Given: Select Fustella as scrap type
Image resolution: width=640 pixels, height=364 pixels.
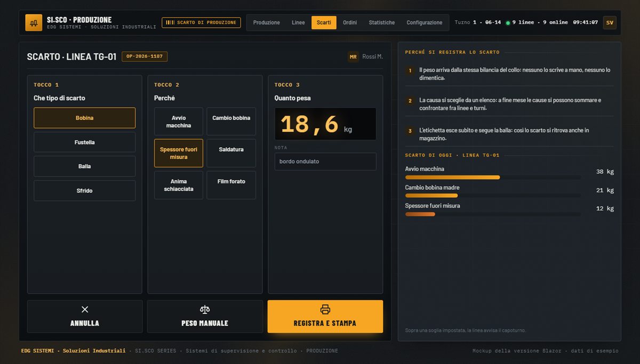Looking at the screenshot, I should [x=84, y=142].
